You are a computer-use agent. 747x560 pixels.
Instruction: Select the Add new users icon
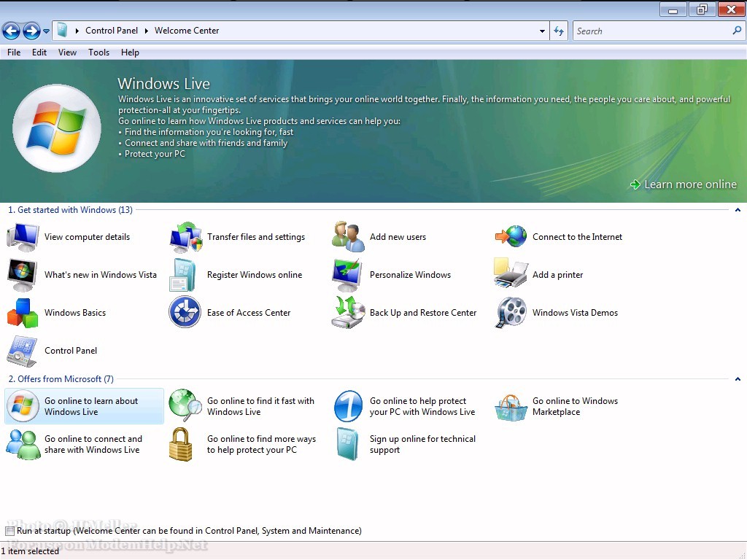(x=348, y=237)
